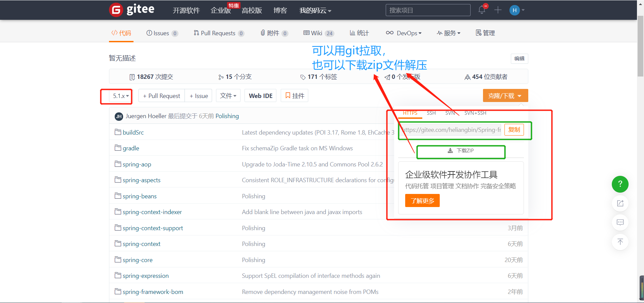Open the green help question mark button
The image size is (644, 303).
click(620, 184)
